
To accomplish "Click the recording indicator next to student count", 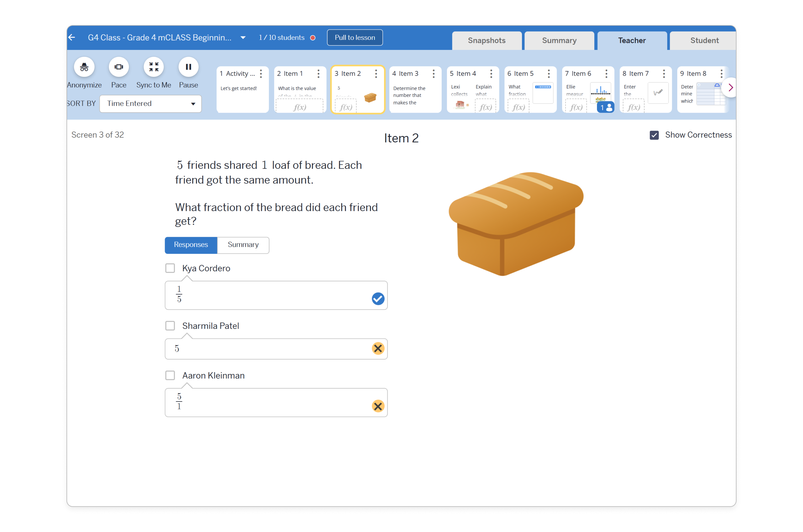I will click(313, 38).
